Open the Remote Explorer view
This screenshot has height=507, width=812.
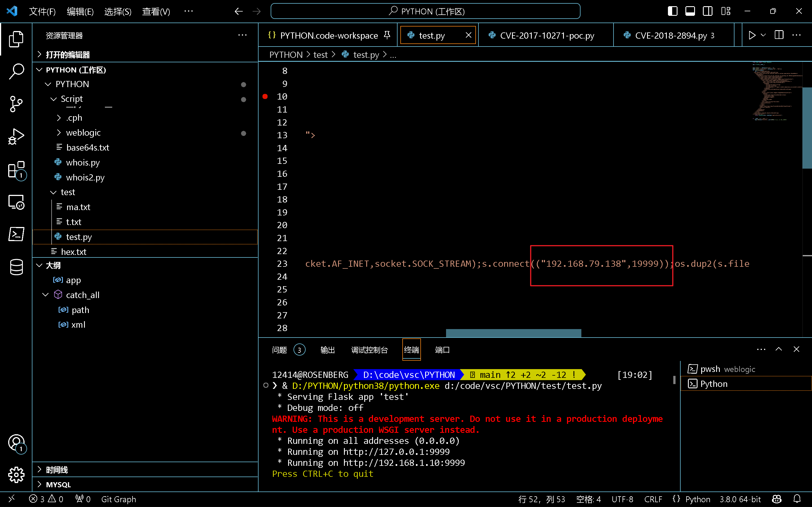point(16,202)
